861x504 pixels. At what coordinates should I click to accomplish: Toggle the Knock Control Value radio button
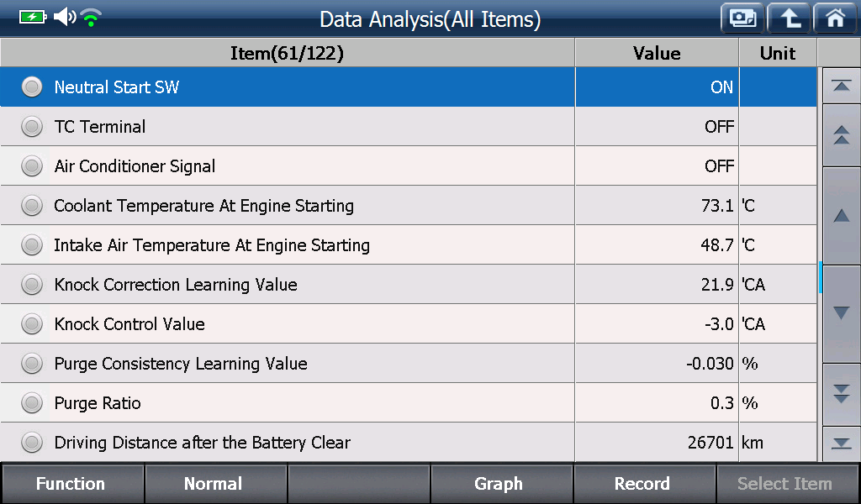[x=32, y=324]
